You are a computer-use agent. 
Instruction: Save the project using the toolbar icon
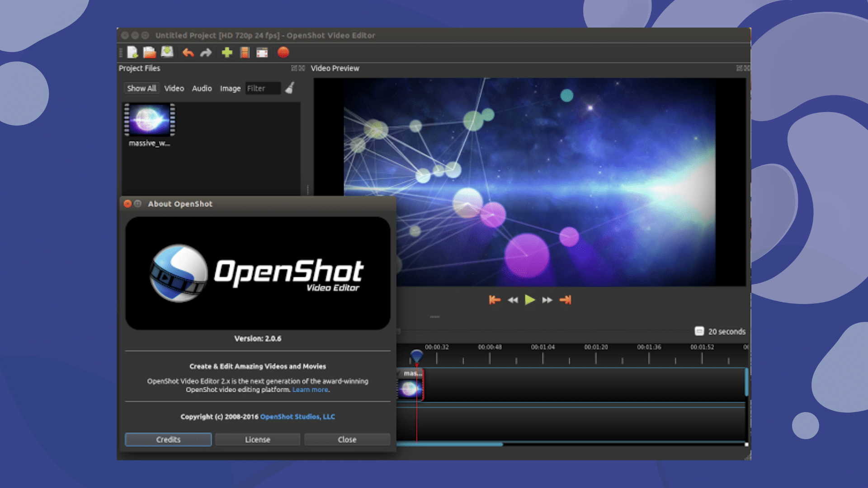pos(167,52)
